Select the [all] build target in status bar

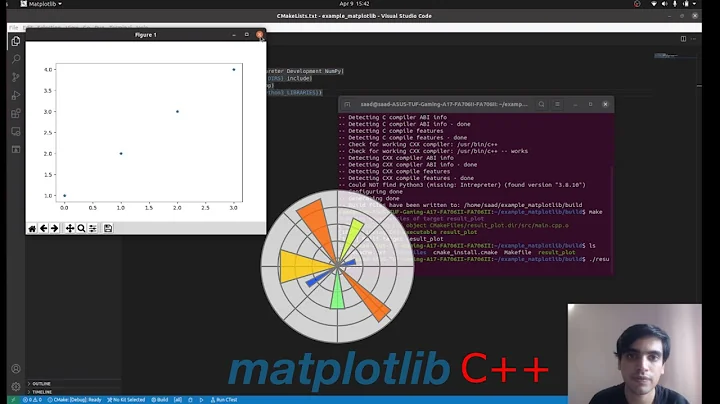pos(178,400)
